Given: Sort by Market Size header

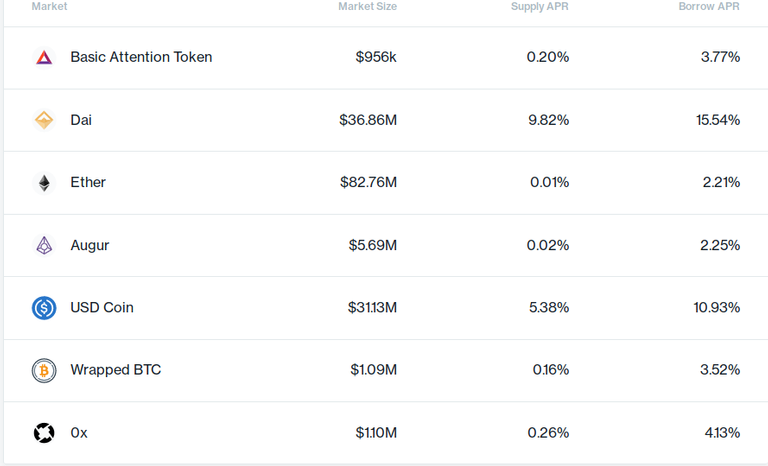Looking at the screenshot, I should (367, 6).
